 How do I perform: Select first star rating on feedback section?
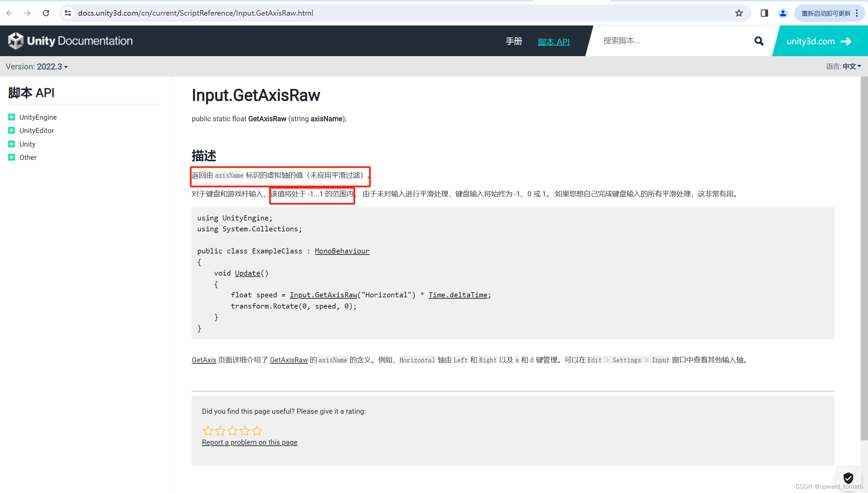point(207,430)
